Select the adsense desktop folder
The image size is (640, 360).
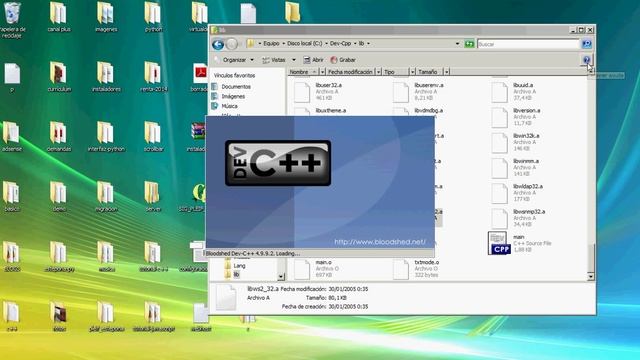11,137
